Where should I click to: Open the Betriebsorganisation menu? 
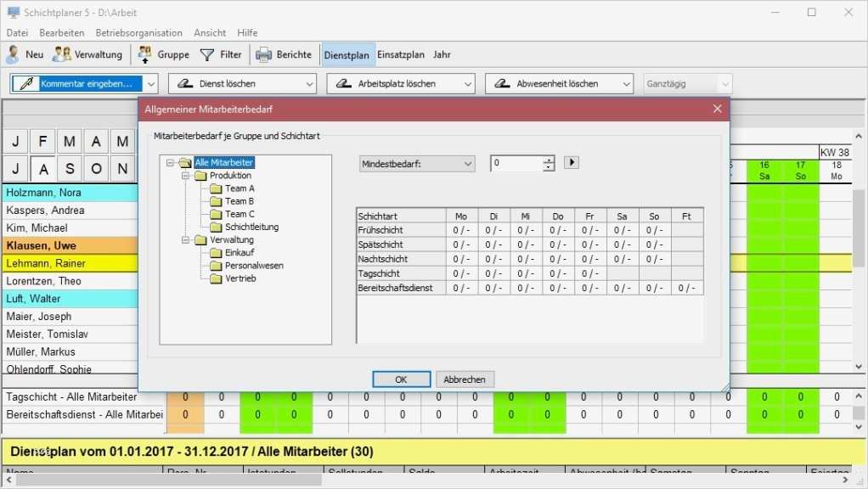click(x=139, y=32)
